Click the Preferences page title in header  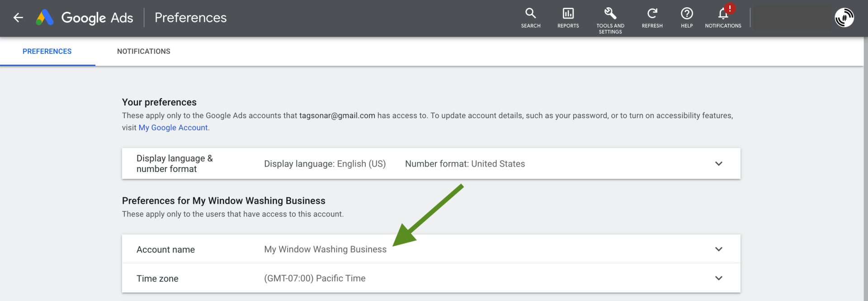(191, 18)
